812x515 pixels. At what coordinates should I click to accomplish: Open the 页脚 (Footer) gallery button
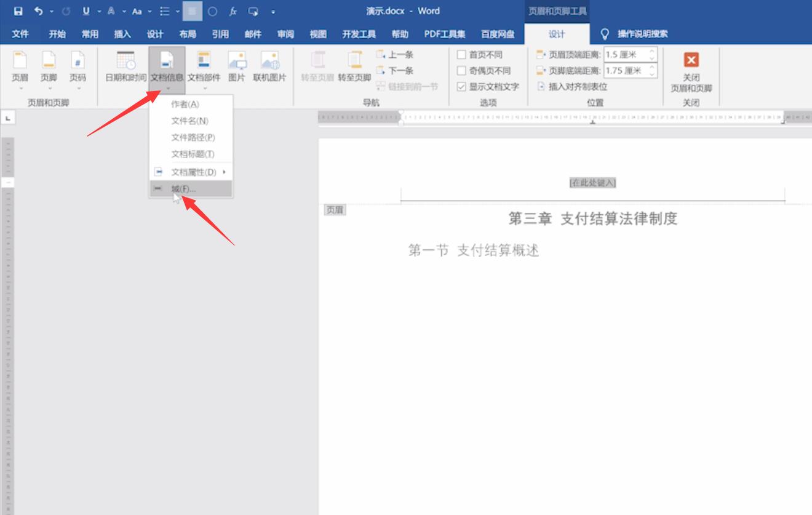click(x=49, y=70)
